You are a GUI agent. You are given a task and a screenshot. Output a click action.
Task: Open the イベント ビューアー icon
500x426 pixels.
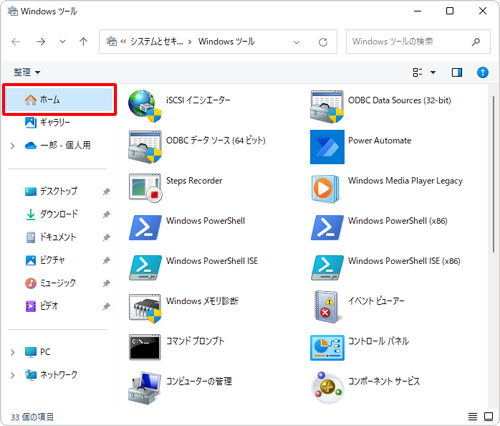pyautogui.click(x=327, y=307)
